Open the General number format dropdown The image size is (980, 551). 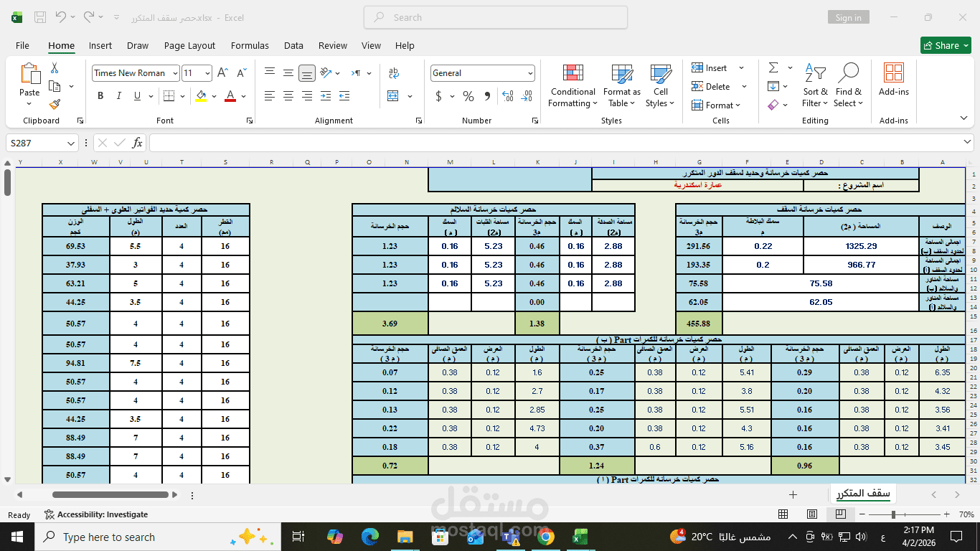click(x=530, y=73)
